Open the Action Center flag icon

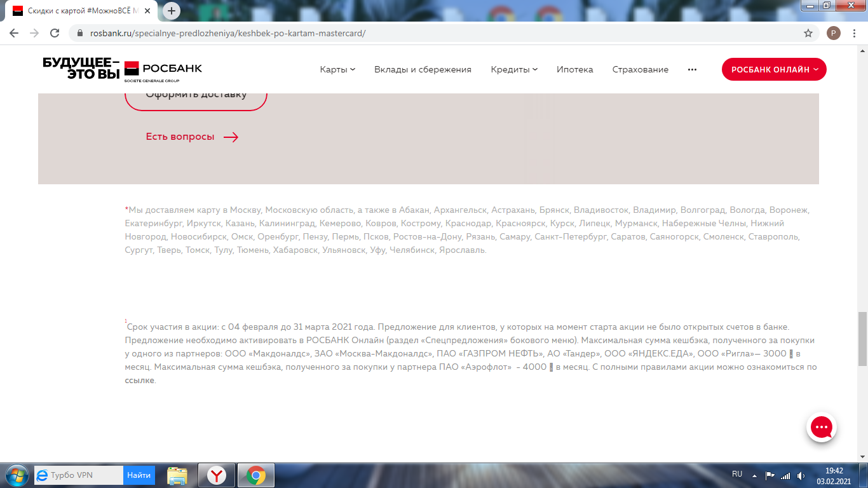coord(770,475)
